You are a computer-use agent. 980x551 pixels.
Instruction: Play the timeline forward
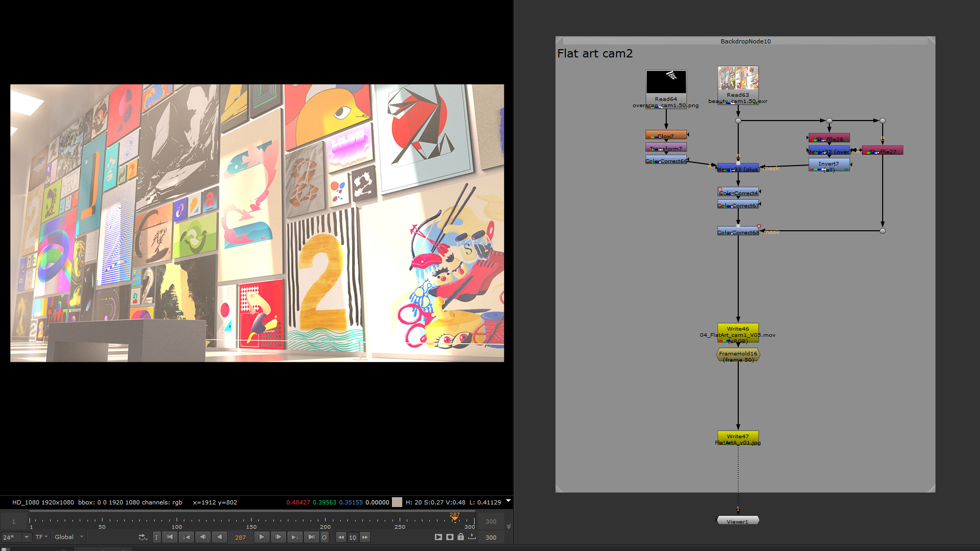[x=261, y=537]
